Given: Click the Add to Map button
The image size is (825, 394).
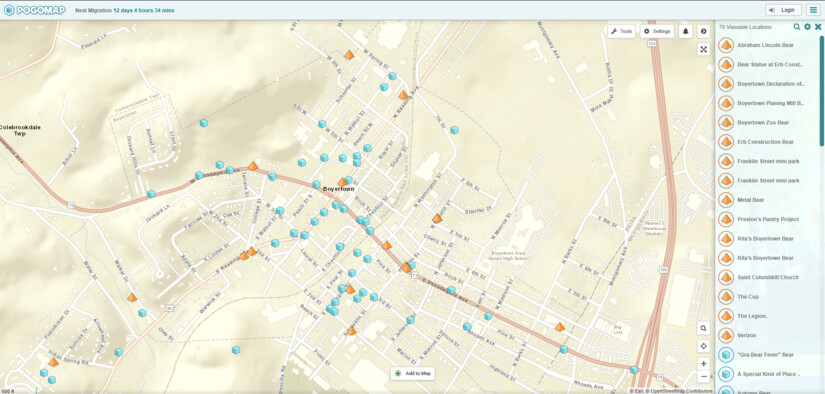Looking at the screenshot, I should 413,373.
